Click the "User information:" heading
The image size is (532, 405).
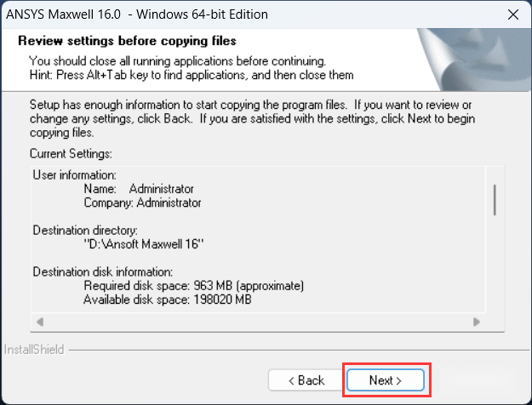tap(75, 175)
